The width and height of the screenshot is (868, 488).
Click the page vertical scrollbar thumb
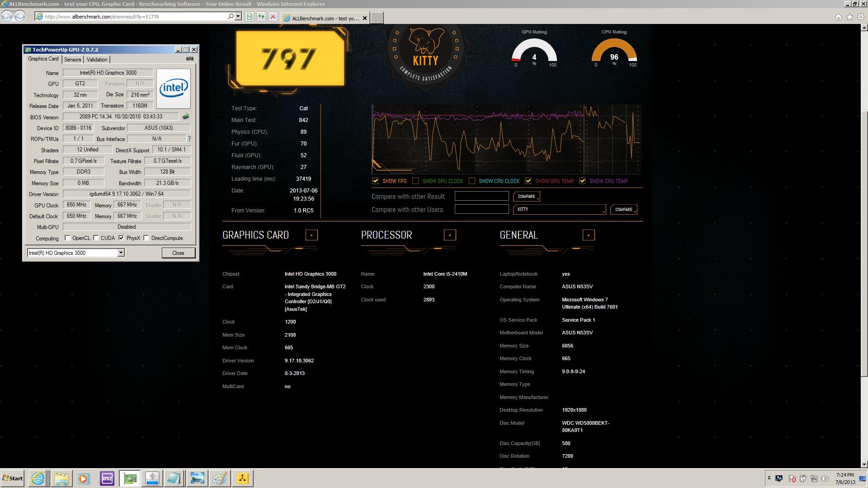864,244
